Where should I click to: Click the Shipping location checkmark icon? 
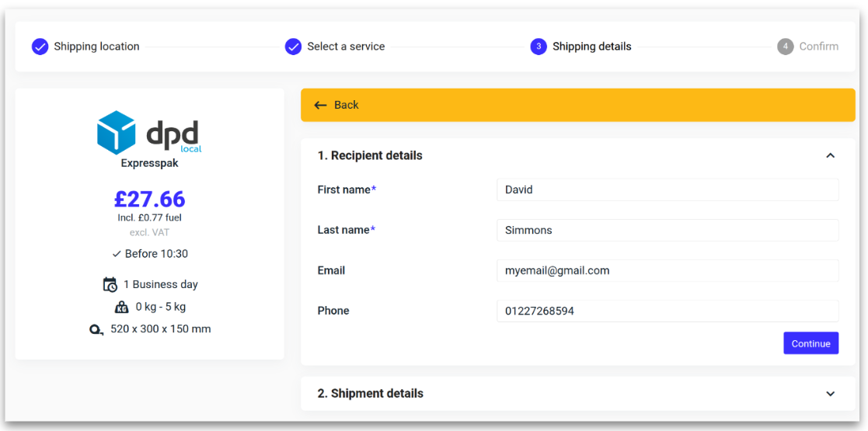click(40, 47)
